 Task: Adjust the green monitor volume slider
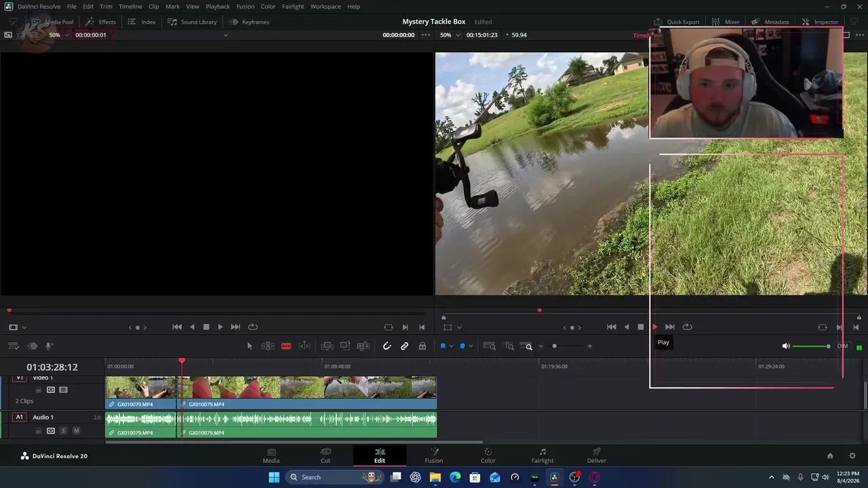812,346
